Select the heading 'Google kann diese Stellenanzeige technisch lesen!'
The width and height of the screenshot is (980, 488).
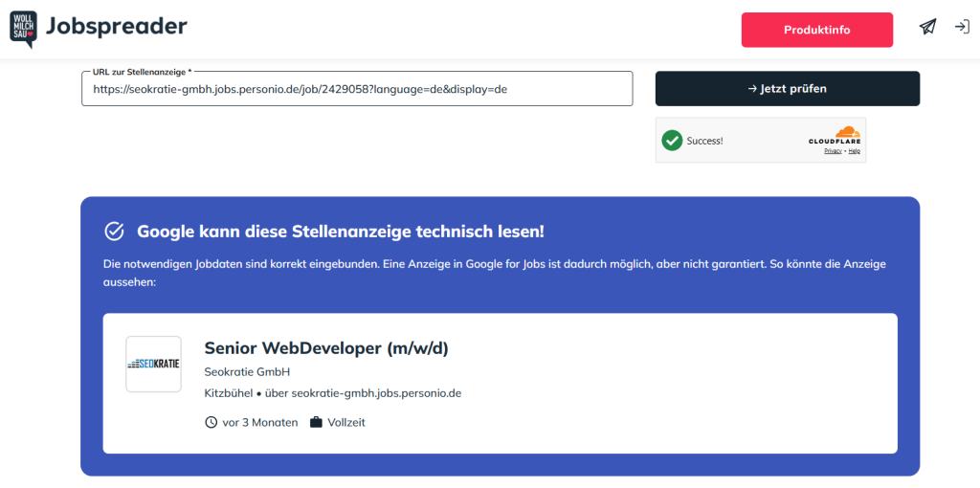pos(341,232)
